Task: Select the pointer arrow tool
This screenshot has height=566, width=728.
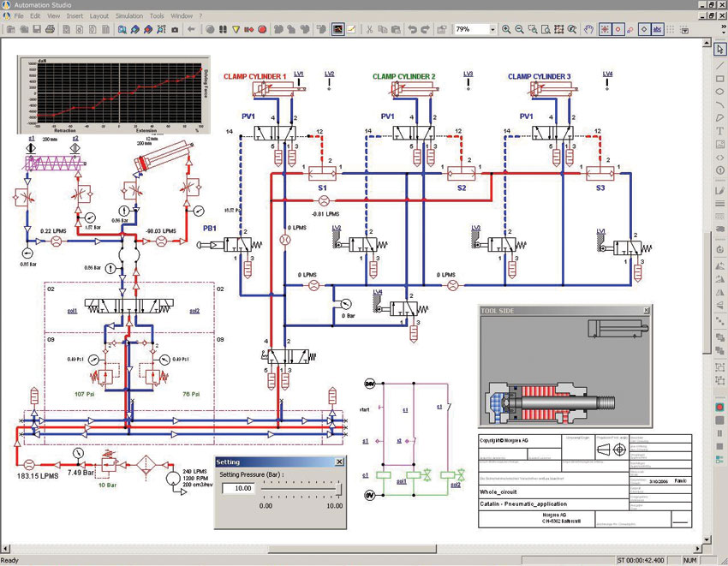Action: click(719, 49)
